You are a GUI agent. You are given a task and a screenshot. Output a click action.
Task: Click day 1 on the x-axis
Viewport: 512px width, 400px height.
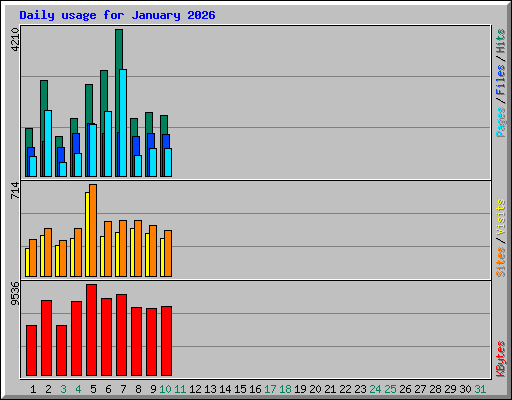click(x=33, y=389)
